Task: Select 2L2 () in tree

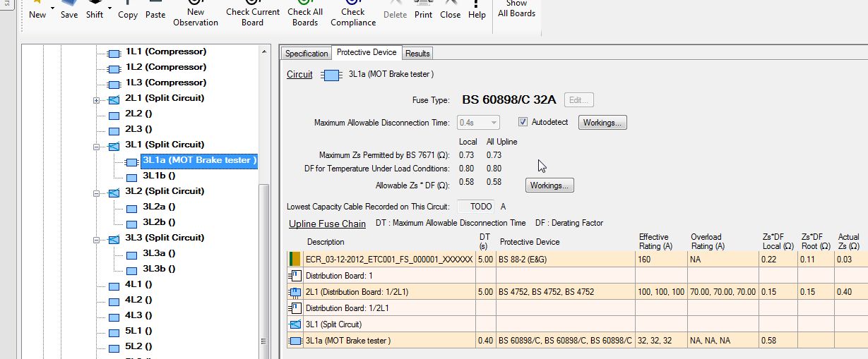Action: tap(138, 114)
